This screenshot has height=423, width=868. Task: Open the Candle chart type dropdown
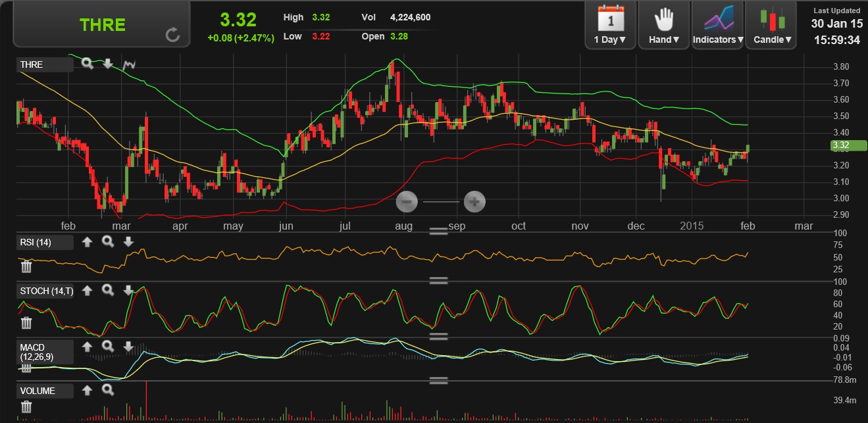pyautogui.click(x=772, y=25)
